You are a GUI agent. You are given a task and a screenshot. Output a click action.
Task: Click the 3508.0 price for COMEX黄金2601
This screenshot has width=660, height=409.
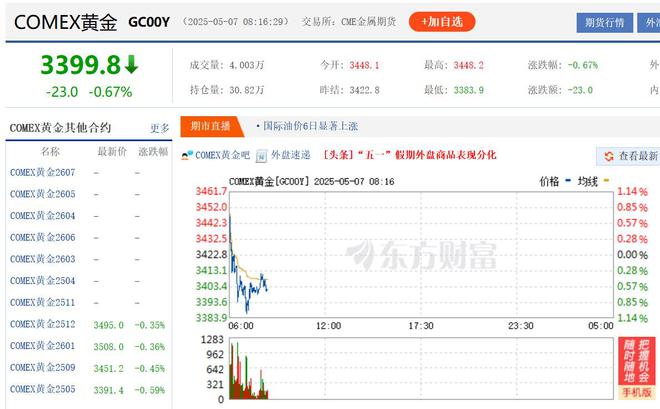coord(109,347)
